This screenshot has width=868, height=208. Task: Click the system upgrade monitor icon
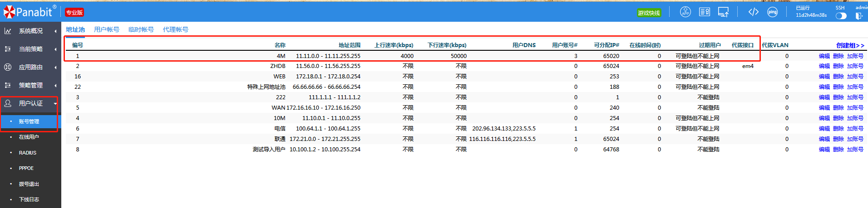(x=723, y=12)
